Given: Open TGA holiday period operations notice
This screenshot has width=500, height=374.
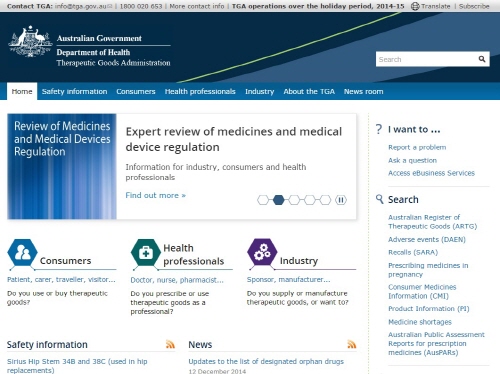Looking at the screenshot, I should pos(318,6).
